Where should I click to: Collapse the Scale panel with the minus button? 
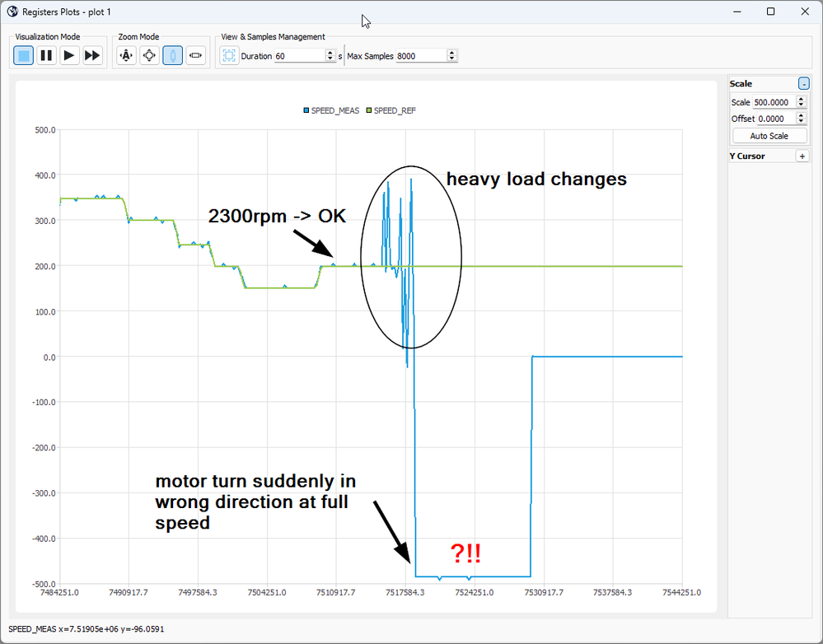pos(803,84)
